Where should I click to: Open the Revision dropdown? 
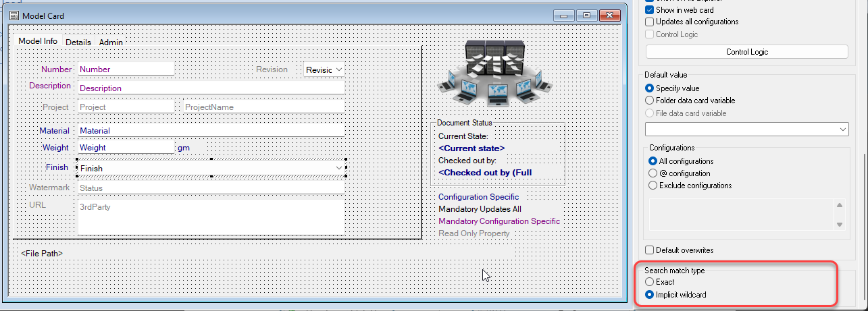pyautogui.click(x=338, y=69)
